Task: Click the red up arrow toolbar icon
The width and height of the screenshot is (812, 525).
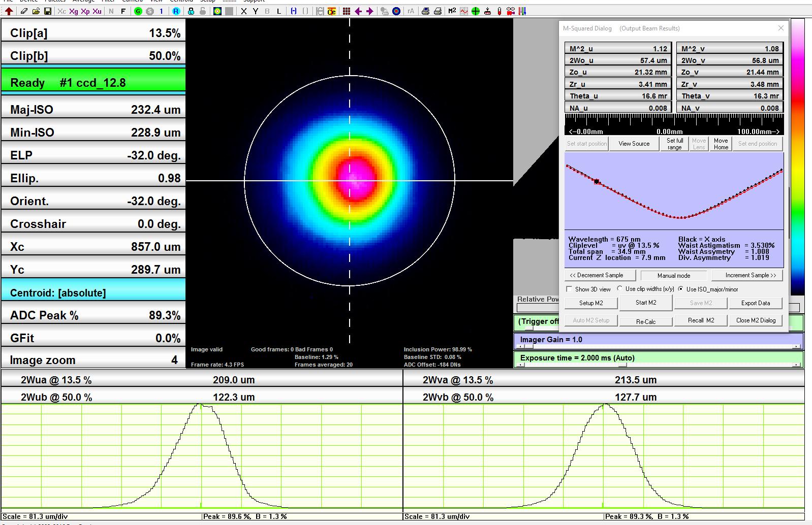Action: point(9,11)
